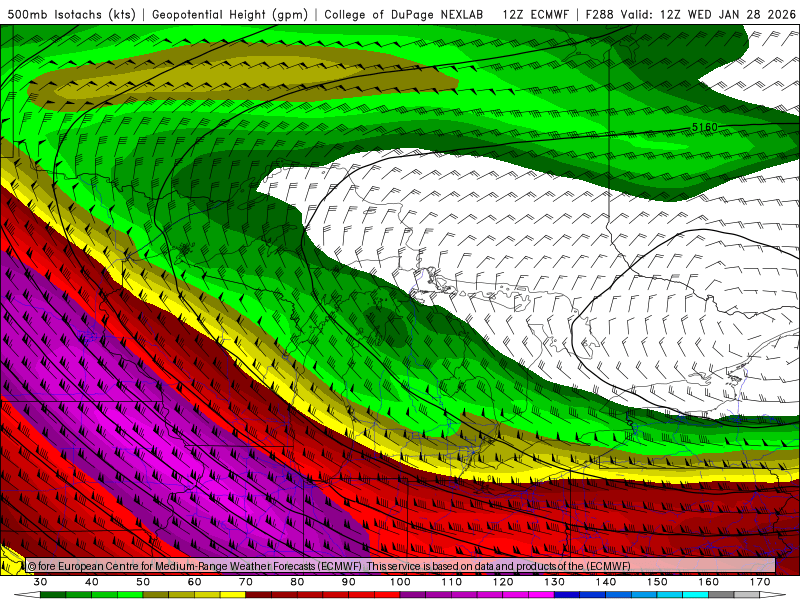This screenshot has width=800, height=600.
Task: Click the 170 knot legend label
Action: coord(760,582)
